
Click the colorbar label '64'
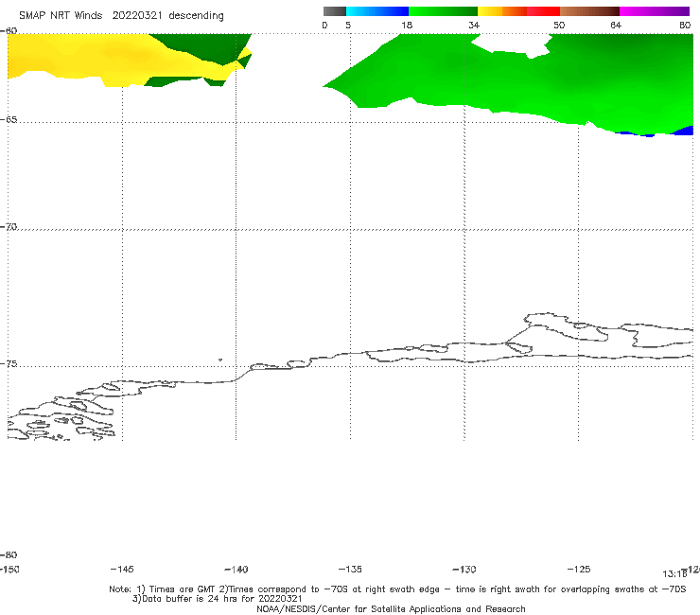616,26
